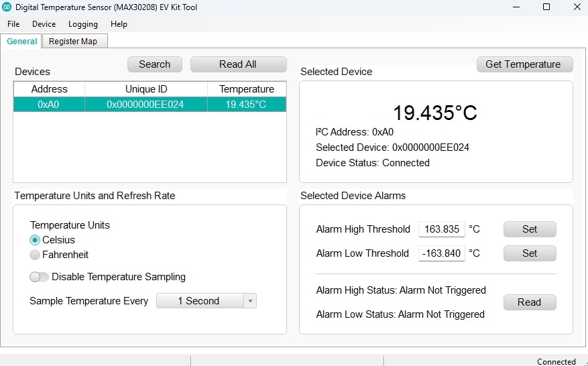Minimize the EV Kit Tool window
The height and width of the screenshot is (366, 588).
[x=516, y=7]
